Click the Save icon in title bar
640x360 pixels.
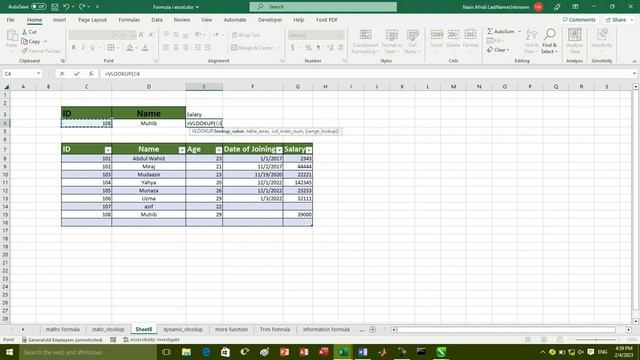(x=55, y=7)
